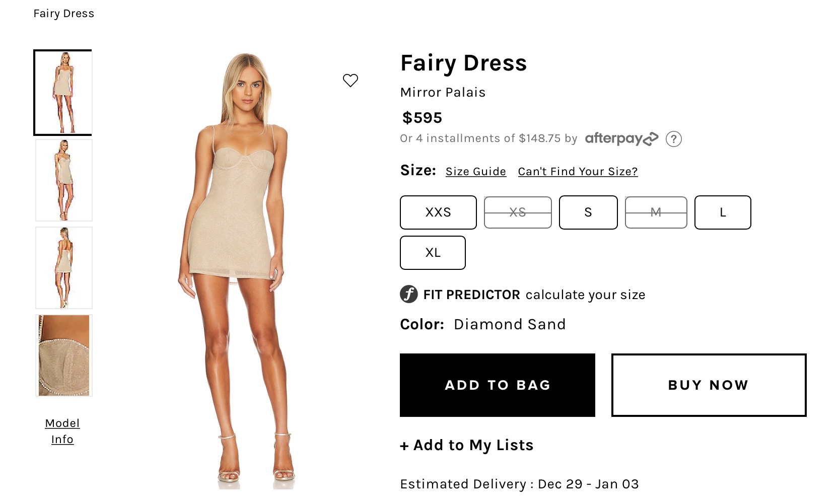Select size S
This screenshot has height=504, width=840.
click(x=588, y=212)
